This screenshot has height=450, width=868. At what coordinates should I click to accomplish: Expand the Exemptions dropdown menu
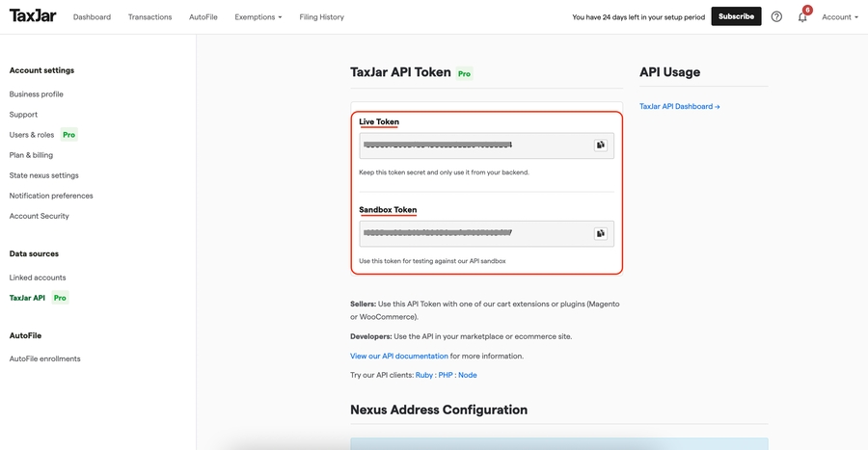[x=258, y=17]
